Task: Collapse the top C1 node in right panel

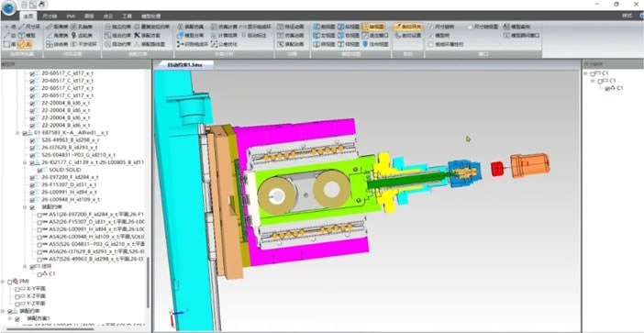Action: 585,73
